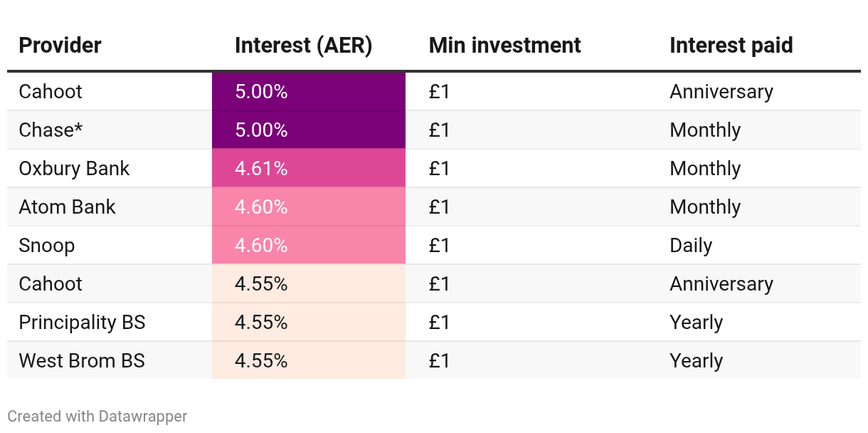Select the Principality BS provider cell
The image size is (868, 433).
pyautogui.click(x=82, y=323)
